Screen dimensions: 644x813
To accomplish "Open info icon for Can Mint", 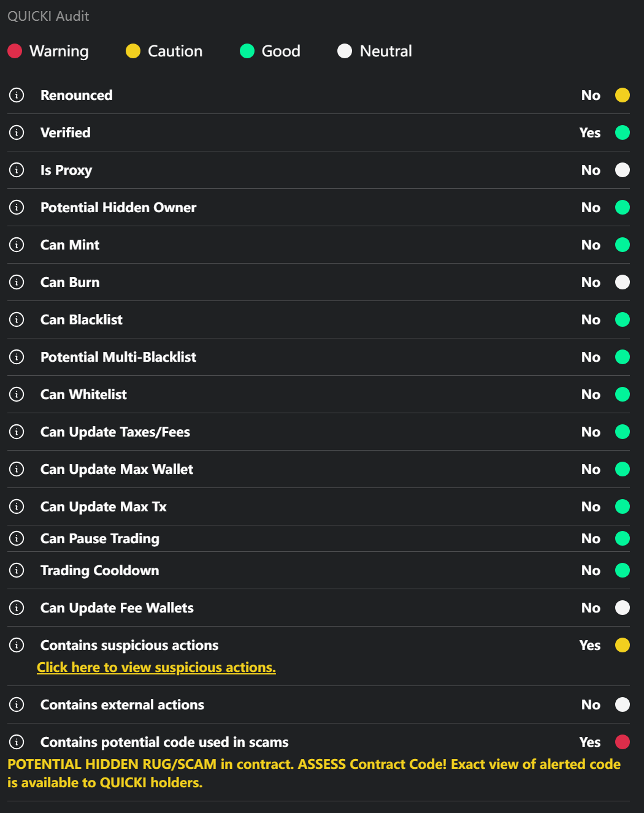I will coord(17,245).
